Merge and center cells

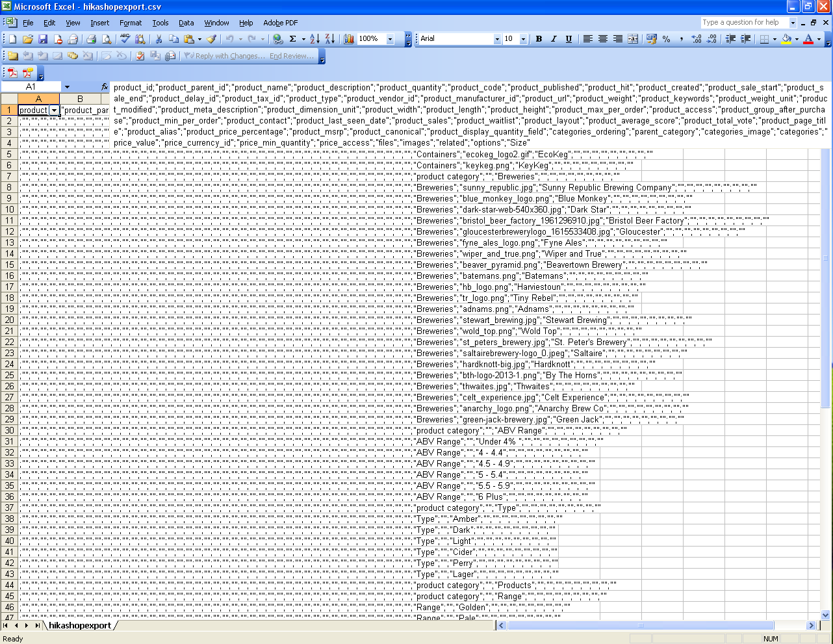[x=633, y=39]
